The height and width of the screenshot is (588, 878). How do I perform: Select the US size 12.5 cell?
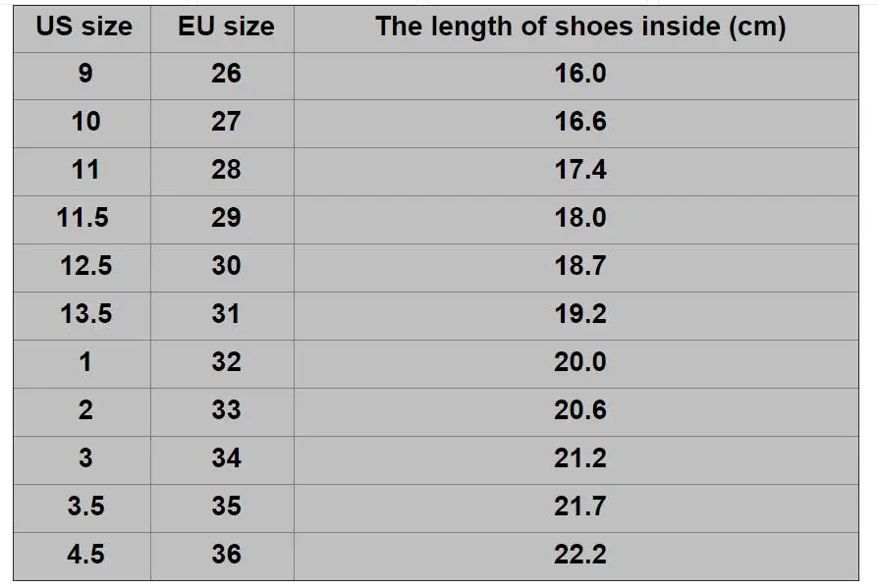(x=82, y=268)
